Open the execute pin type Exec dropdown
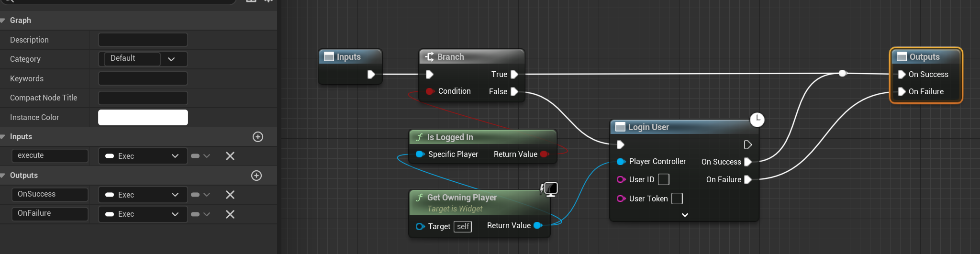Viewport: 980px width, 254px height. pyautogui.click(x=143, y=156)
